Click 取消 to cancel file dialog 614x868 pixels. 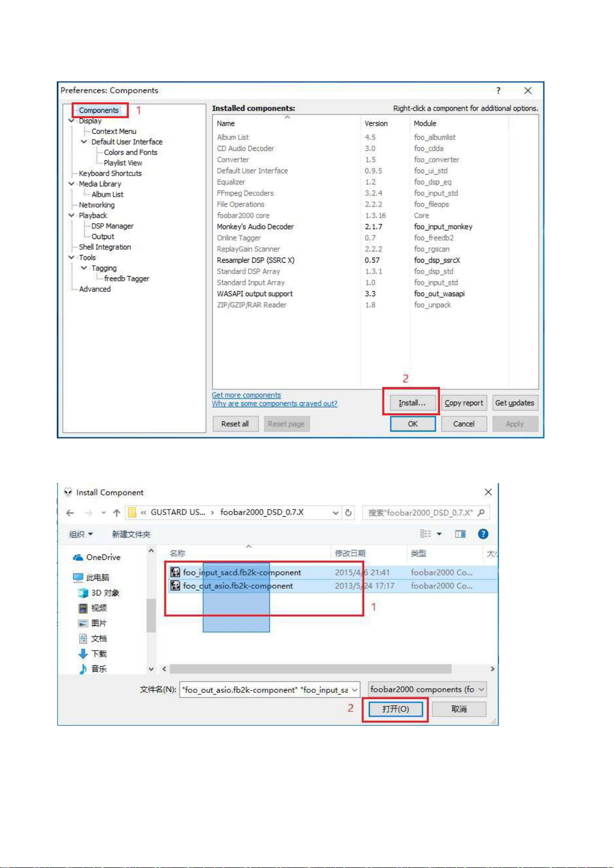coord(459,709)
